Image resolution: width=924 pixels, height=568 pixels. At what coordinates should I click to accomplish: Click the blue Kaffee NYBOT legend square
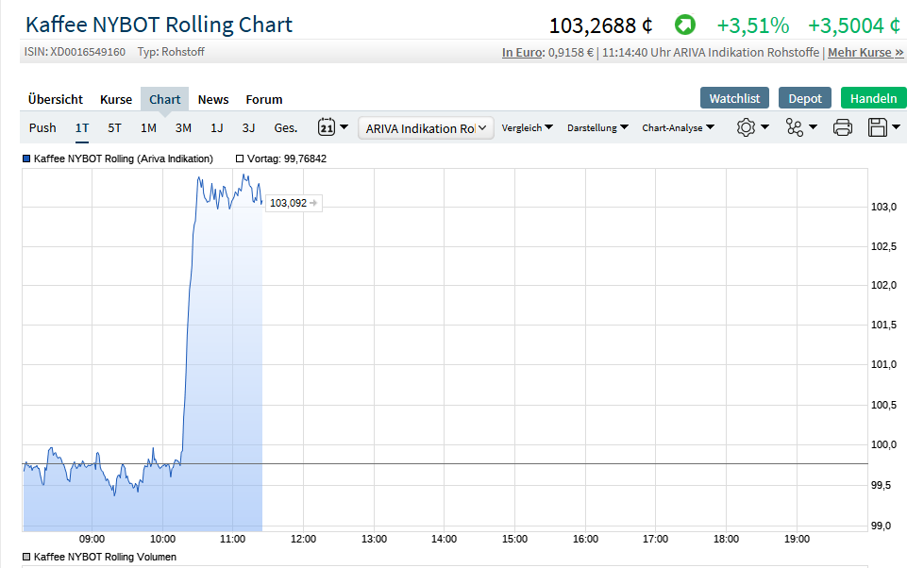tap(26, 159)
